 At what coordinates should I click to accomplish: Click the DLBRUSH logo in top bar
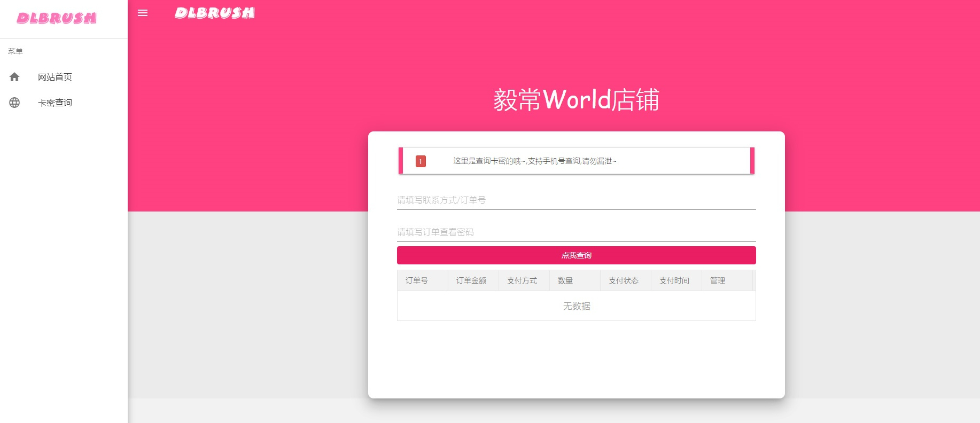click(215, 13)
